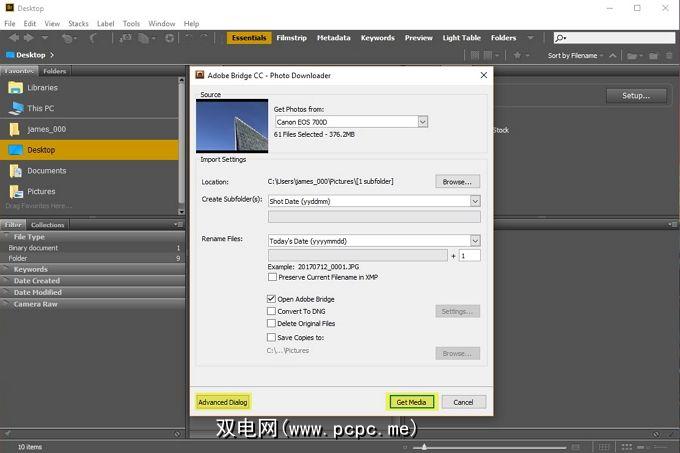Click the Go back arrow in Bridge toolbar
Screen dimensions: 680x453
click(x=14, y=38)
